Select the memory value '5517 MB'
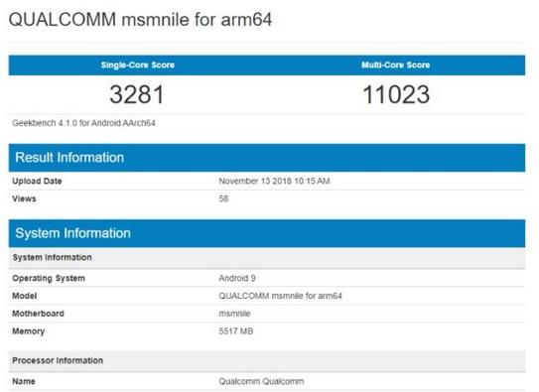 [x=236, y=331]
